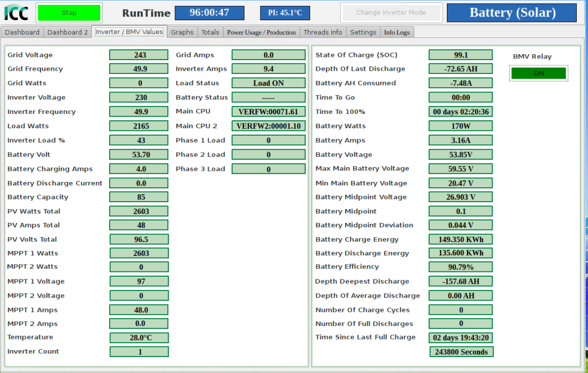
Task: Go to Power Usage / Production tab
Action: 261,32
